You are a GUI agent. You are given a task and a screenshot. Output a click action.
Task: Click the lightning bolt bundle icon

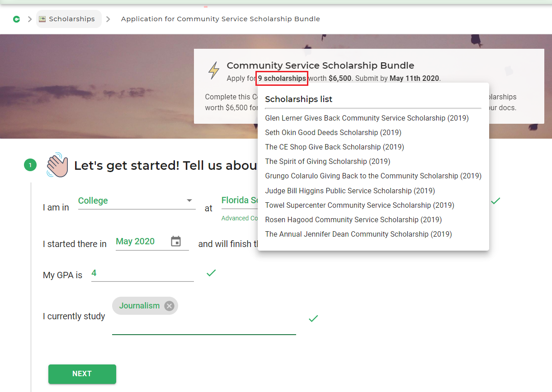click(213, 71)
